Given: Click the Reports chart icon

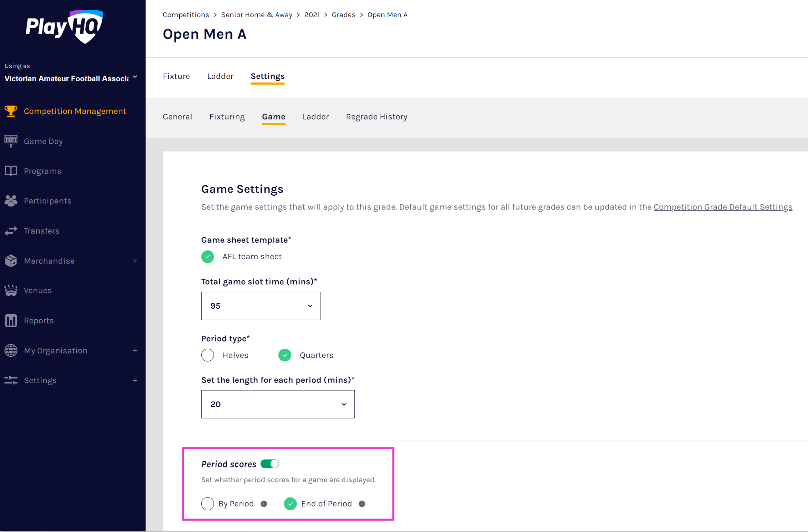Looking at the screenshot, I should (11, 320).
